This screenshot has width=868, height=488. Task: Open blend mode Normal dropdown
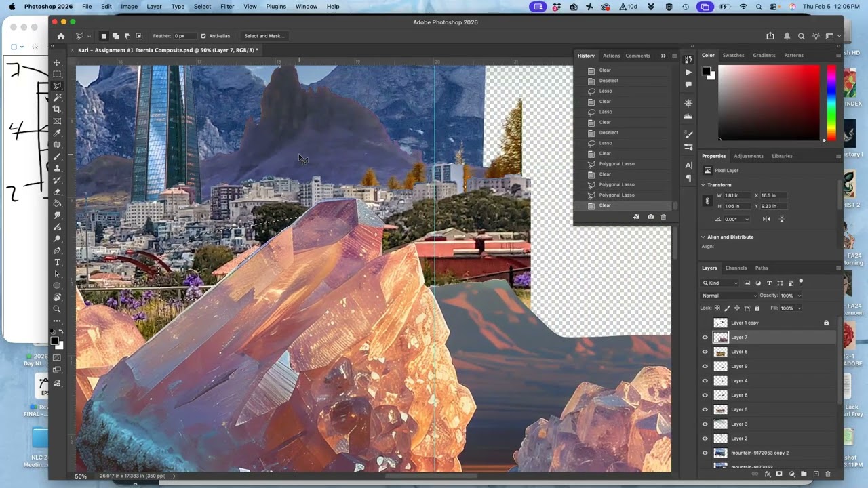click(729, 296)
